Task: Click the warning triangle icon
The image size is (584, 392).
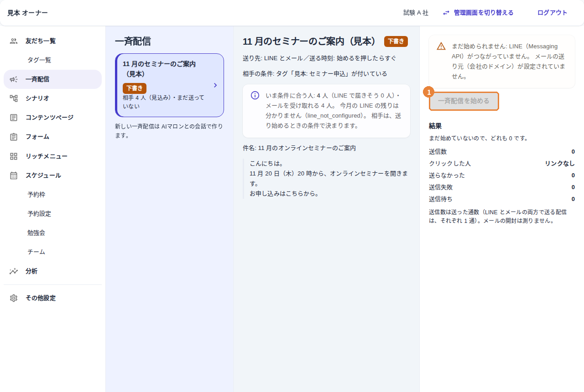Action: [441, 46]
